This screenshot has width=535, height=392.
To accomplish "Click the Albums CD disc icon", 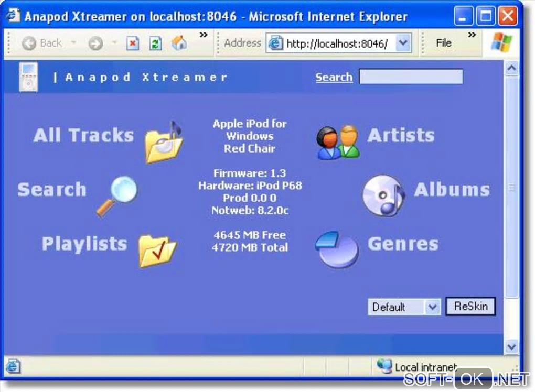I will coord(383,195).
